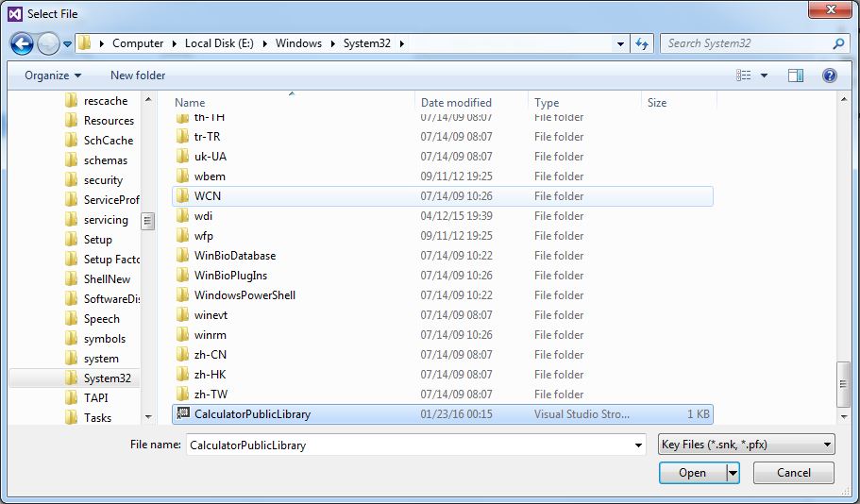Click Windows in the breadcrumb path
This screenshot has height=504, width=860.
[298, 43]
